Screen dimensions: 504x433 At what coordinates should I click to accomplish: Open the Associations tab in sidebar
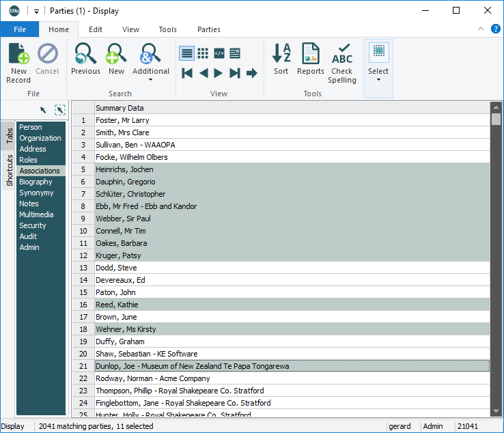coord(40,171)
